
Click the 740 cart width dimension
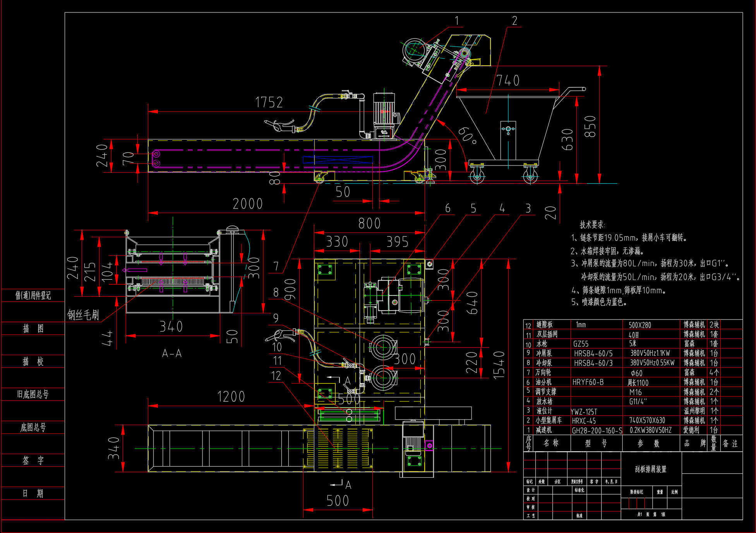(508, 81)
